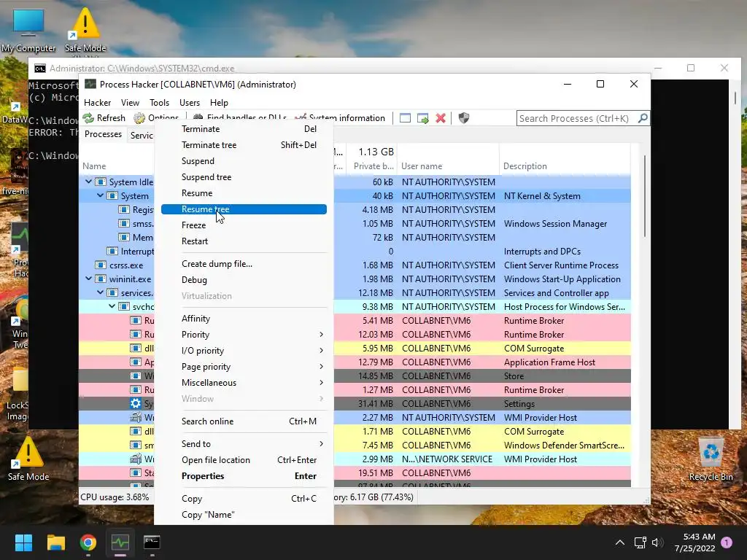Click Process Hacker taskbar icon

120,542
